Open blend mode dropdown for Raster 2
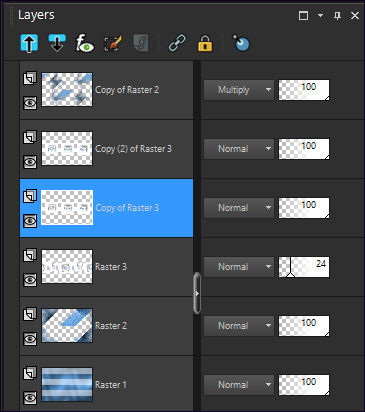This screenshot has height=412, width=365. coord(239,326)
